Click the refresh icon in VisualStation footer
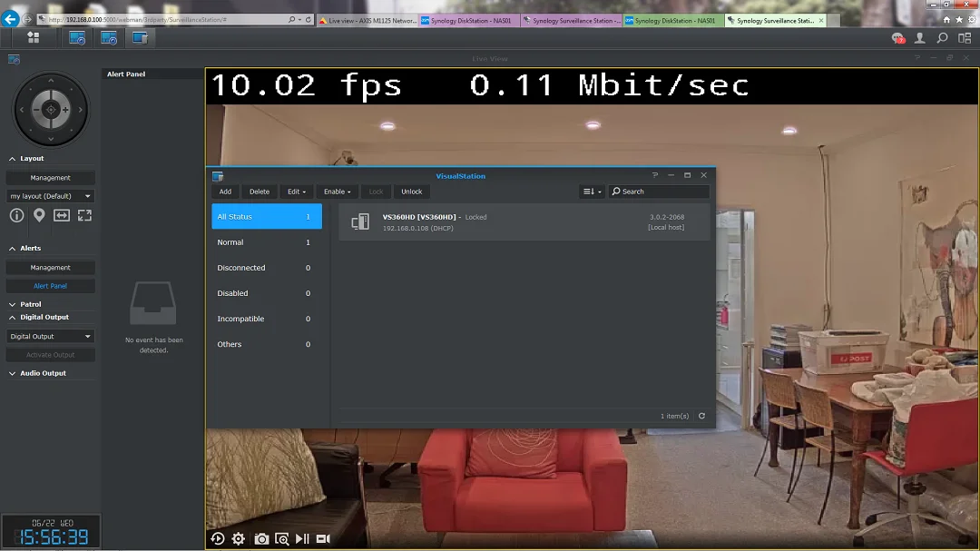 coord(701,416)
